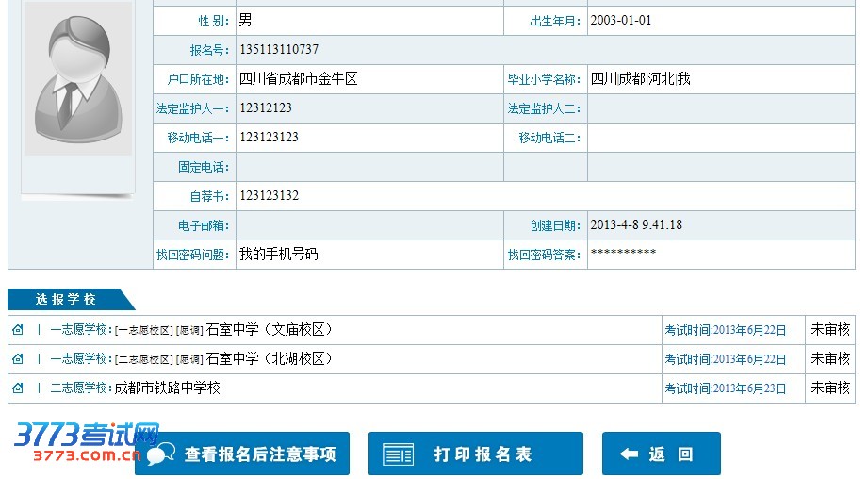This screenshot has width=868, height=479.
Task: Click the default user avatar photo
Action: pos(78,79)
